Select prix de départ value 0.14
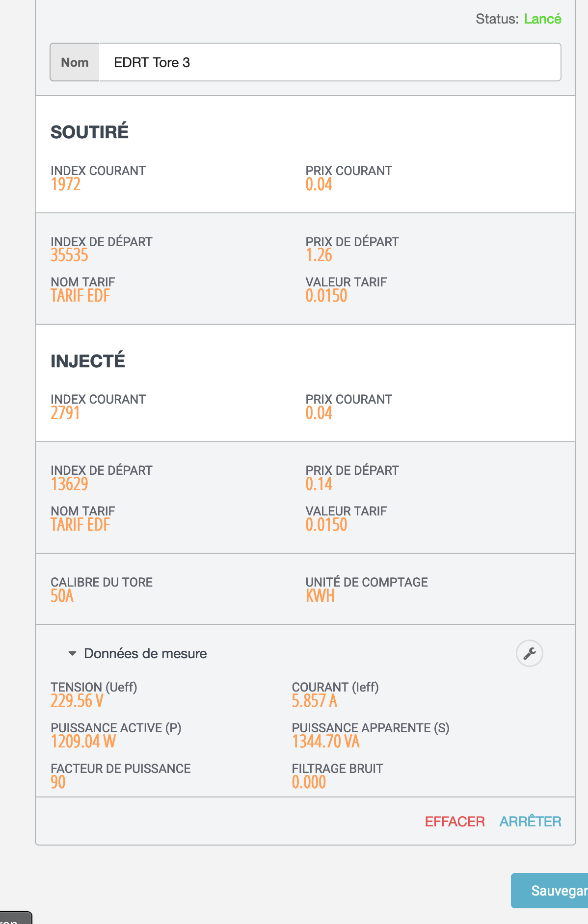 tap(319, 484)
